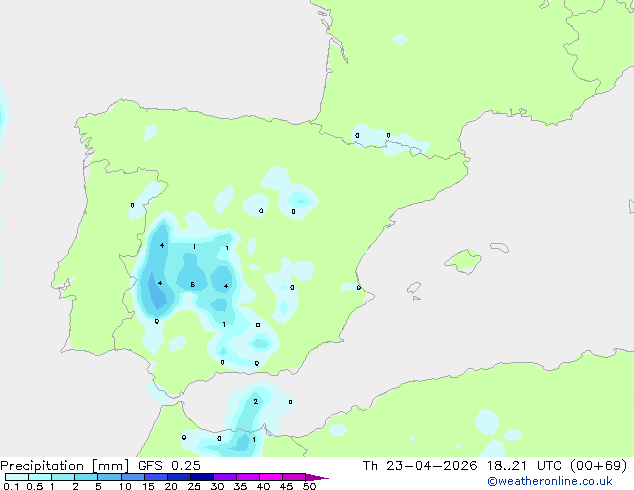Click the "0.5" legend scale label
634x490 pixels.
35,486
